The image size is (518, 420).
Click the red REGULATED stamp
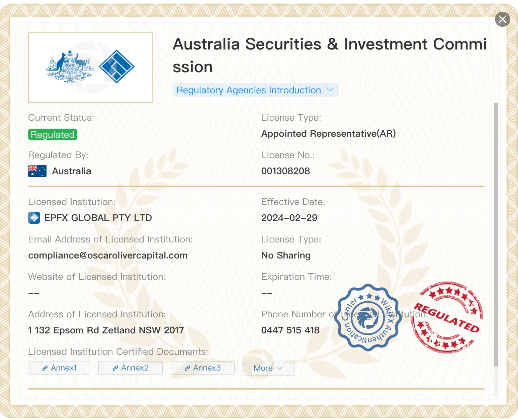pos(447,317)
